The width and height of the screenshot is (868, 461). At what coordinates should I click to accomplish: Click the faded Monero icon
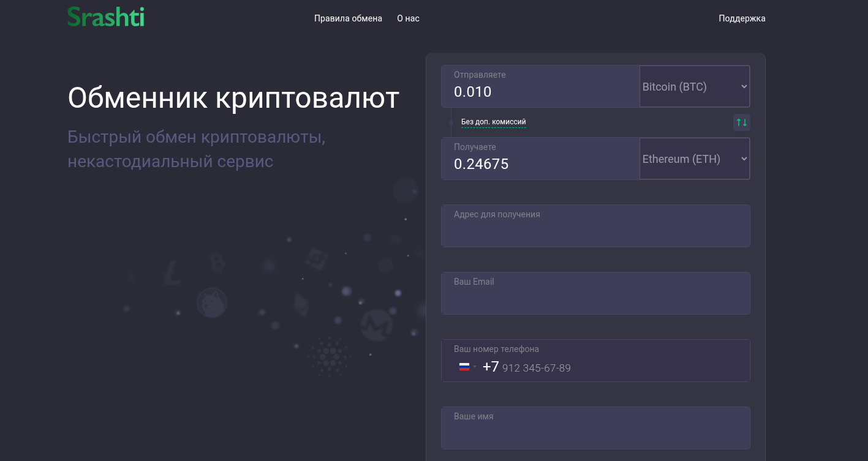click(376, 324)
